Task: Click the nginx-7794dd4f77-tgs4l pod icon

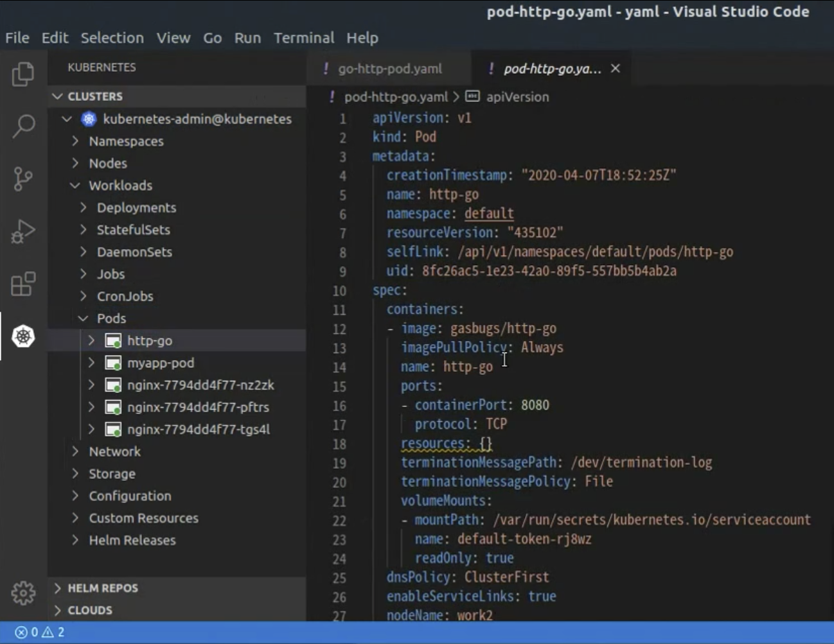Action: tap(113, 430)
